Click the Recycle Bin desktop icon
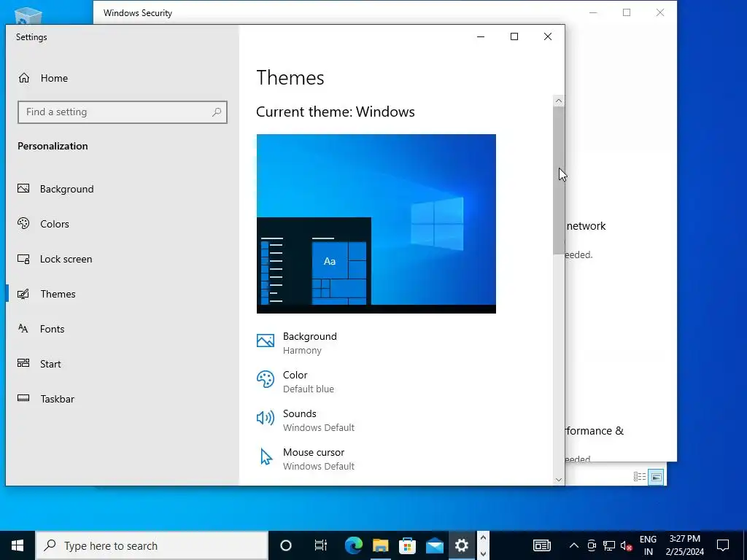The height and width of the screenshot is (560, 747). [28, 15]
